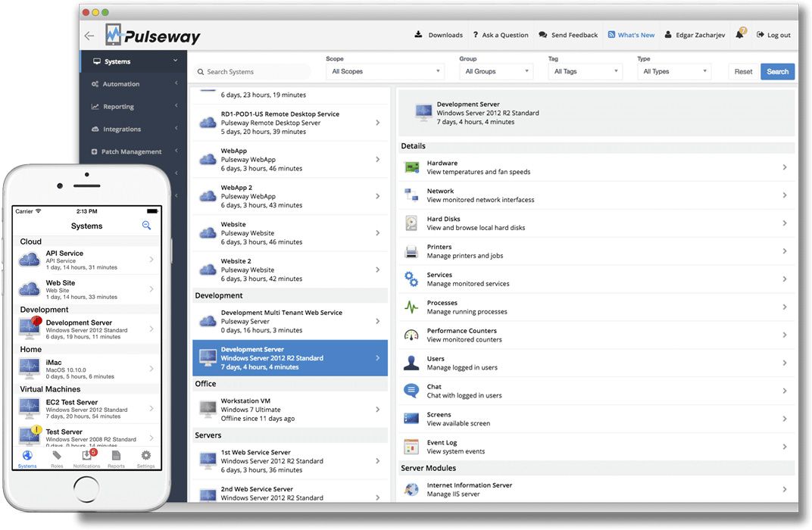Open the Processes heartbeat icon
812x530 pixels.
coord(411,307)
